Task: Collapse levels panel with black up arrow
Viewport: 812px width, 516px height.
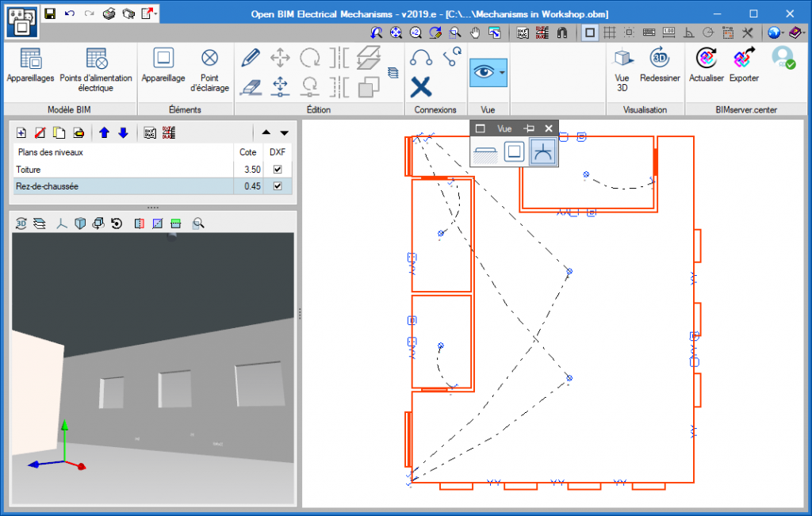Action: click(266, 132)
